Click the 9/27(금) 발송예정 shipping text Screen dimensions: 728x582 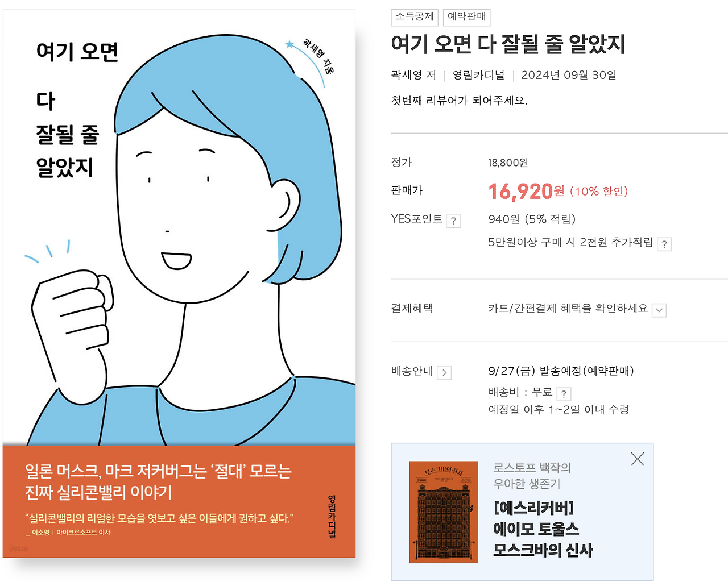click(x=561, y=371)
